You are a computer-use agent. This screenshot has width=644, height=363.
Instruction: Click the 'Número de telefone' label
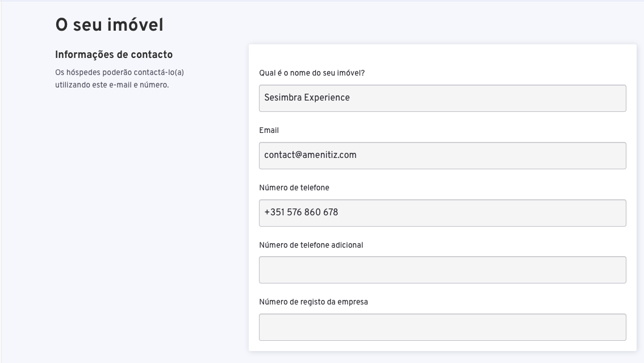294,187
